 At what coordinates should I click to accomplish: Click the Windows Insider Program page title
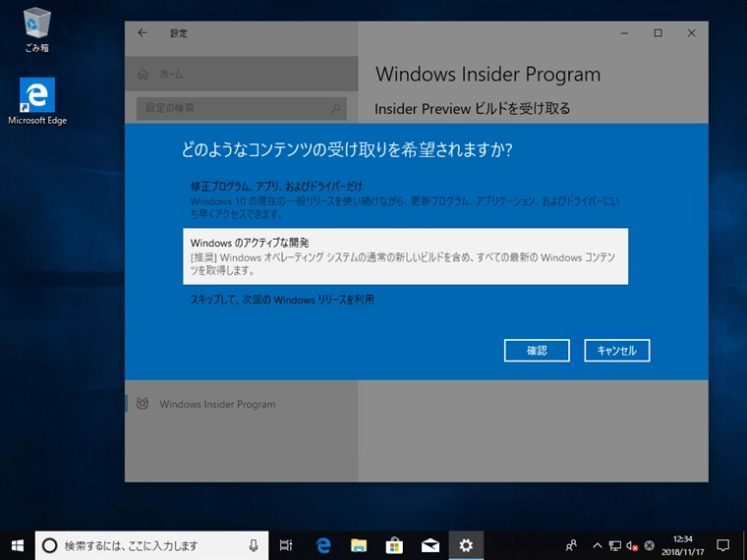pyautogui.click(x=488, y=75)
